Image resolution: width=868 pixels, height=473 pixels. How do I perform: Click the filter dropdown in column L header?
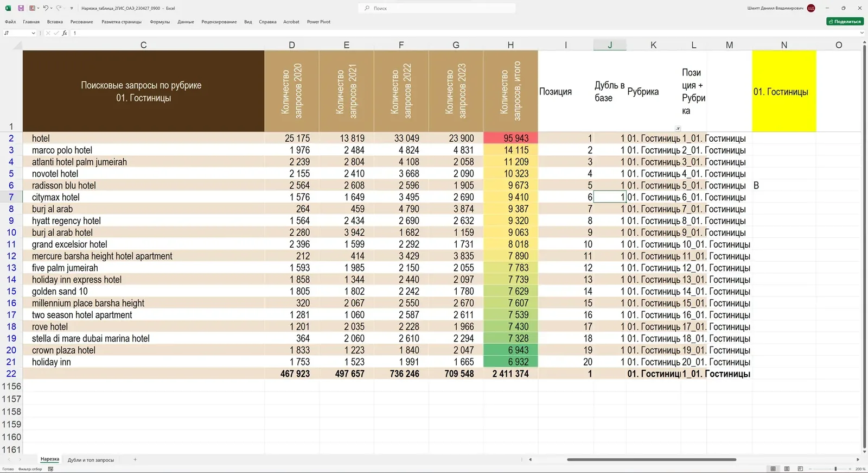[678, 129]
